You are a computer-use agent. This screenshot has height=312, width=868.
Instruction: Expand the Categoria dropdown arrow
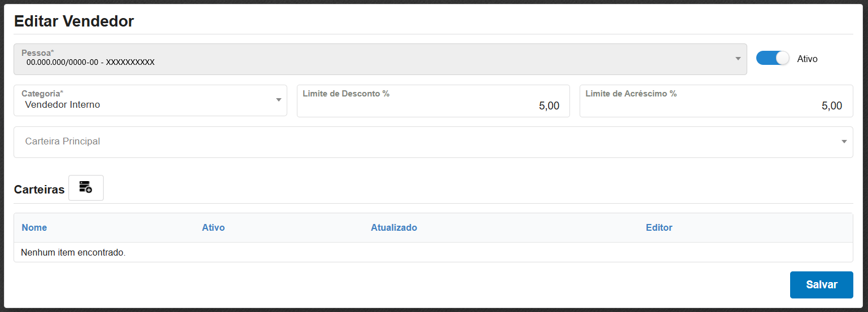click(278, 100)
